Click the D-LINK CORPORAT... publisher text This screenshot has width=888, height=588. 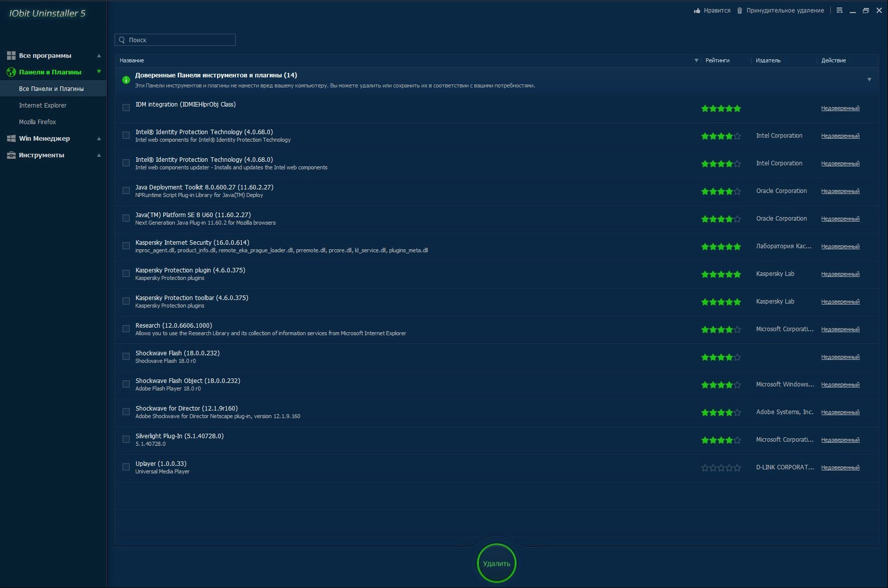[785, 467]
